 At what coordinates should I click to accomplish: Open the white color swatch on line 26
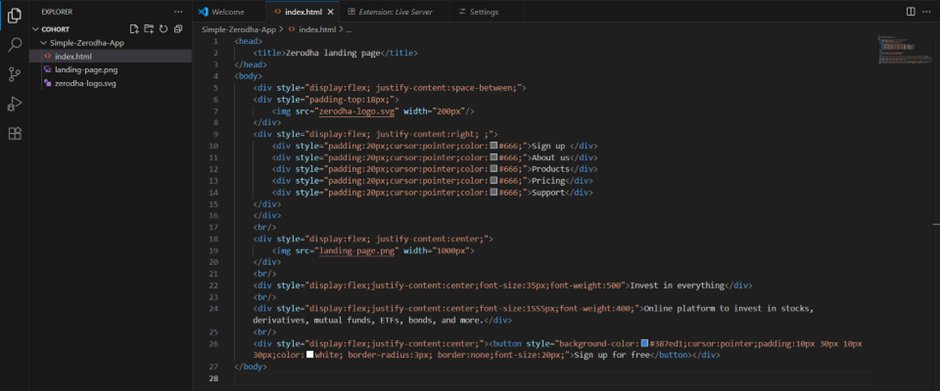pos(310,355)
